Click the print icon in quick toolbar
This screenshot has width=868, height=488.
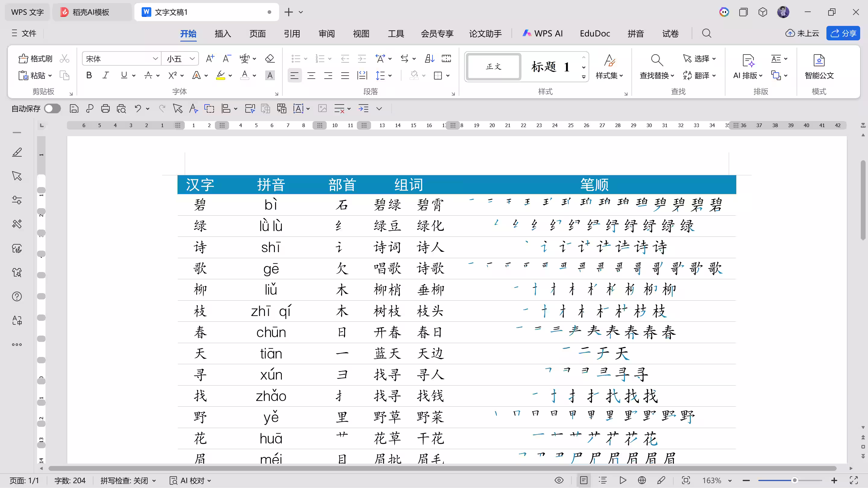click(105, 108)
